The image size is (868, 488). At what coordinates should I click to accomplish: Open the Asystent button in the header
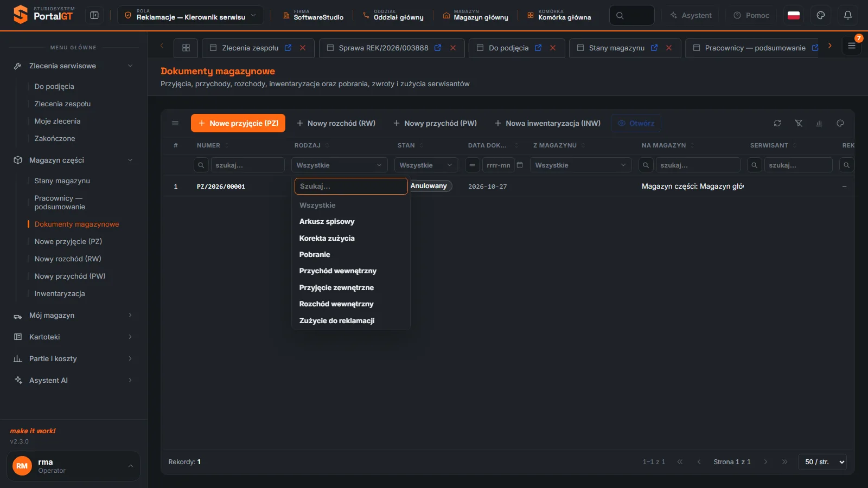click(691, 15)
